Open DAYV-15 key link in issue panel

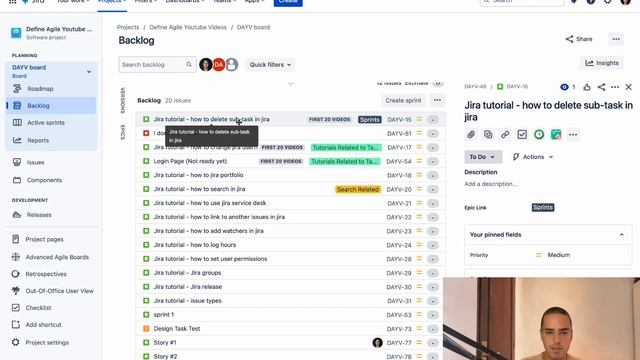coord(517,87)
